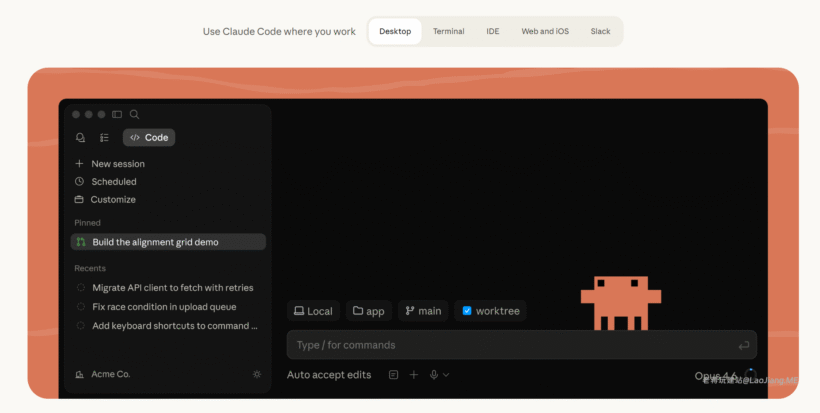Switch to the Desktop tab
Viewport: 820px width, 413px height.
pos(395,31)
